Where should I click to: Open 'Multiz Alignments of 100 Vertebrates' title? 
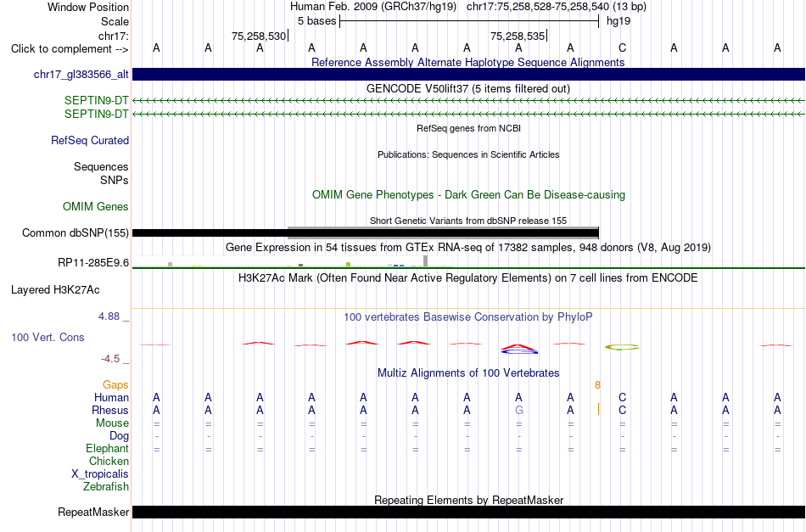click(468, 372)
